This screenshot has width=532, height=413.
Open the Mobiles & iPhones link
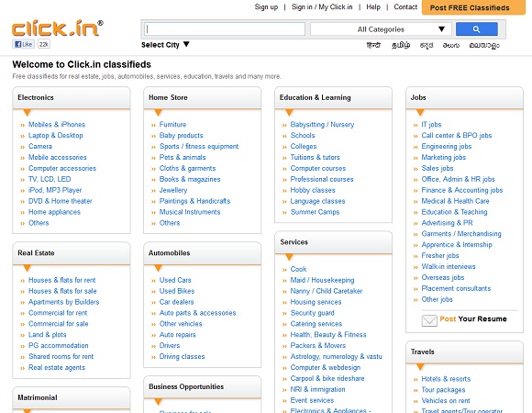(x=57, y=125)
